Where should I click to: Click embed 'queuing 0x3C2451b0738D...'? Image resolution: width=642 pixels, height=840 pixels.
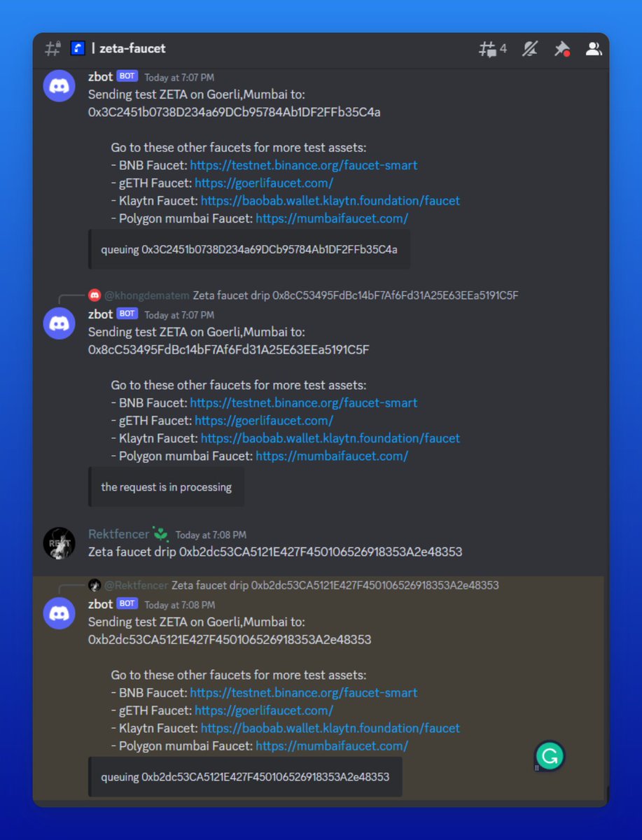(249, 249)
